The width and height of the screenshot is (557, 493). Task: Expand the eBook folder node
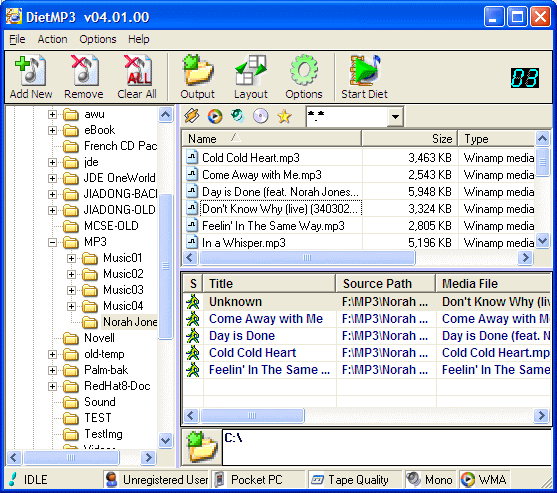click(x=52, y=130)
